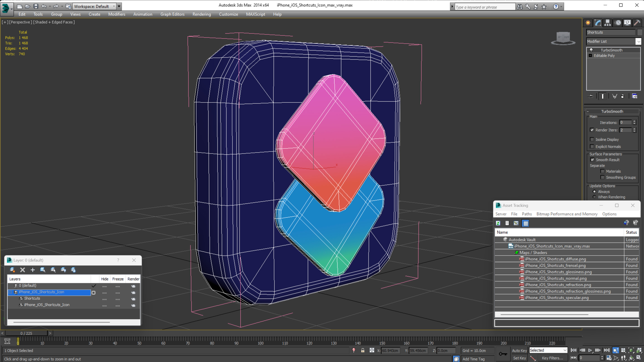Click the Open File folder icon
Viewport: 644px width, 362px height.
click(x=28, y=6)
